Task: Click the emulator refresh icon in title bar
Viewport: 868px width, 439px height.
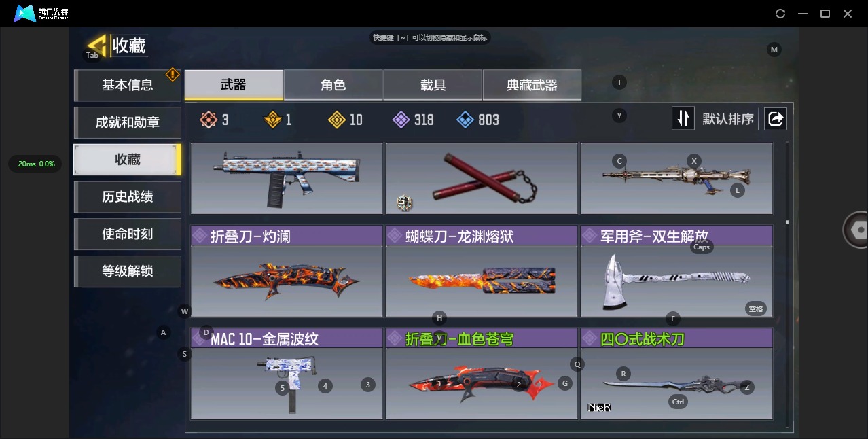Action: [x=780, y=14]
